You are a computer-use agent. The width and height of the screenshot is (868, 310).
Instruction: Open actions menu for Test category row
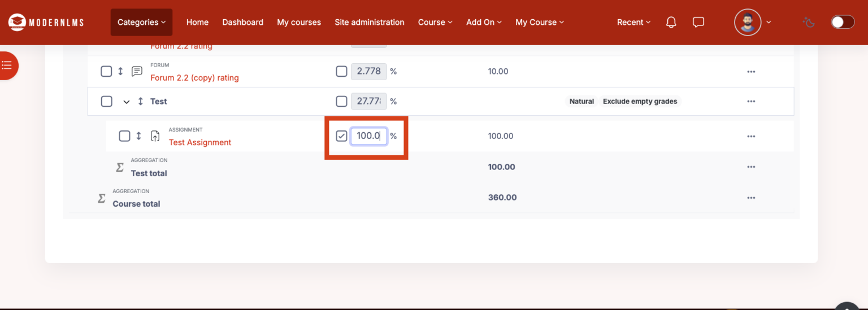[x=751, y=102]
